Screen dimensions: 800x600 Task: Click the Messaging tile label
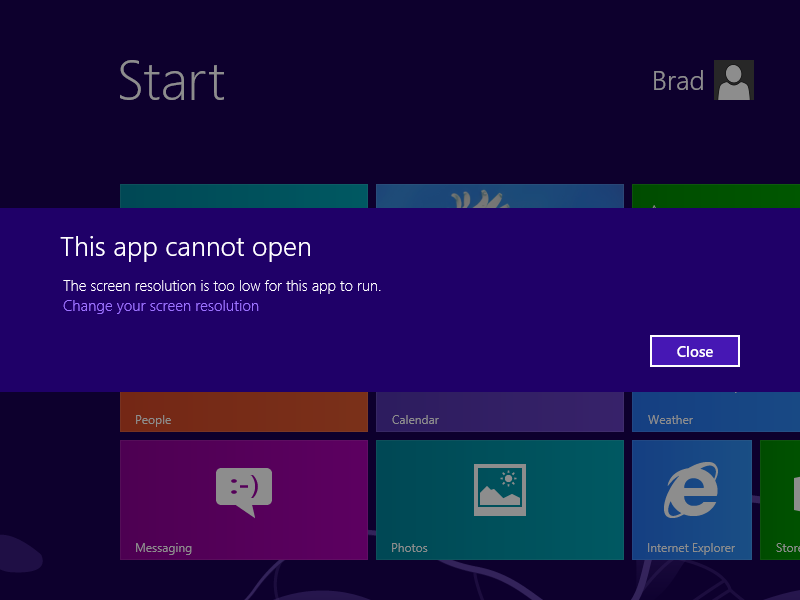[x=163, y=548]
